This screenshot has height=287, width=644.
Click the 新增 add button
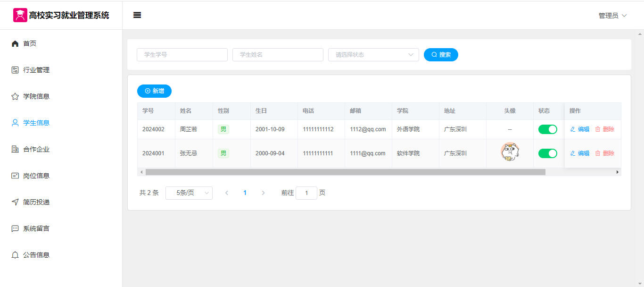(x=154, y=91)
